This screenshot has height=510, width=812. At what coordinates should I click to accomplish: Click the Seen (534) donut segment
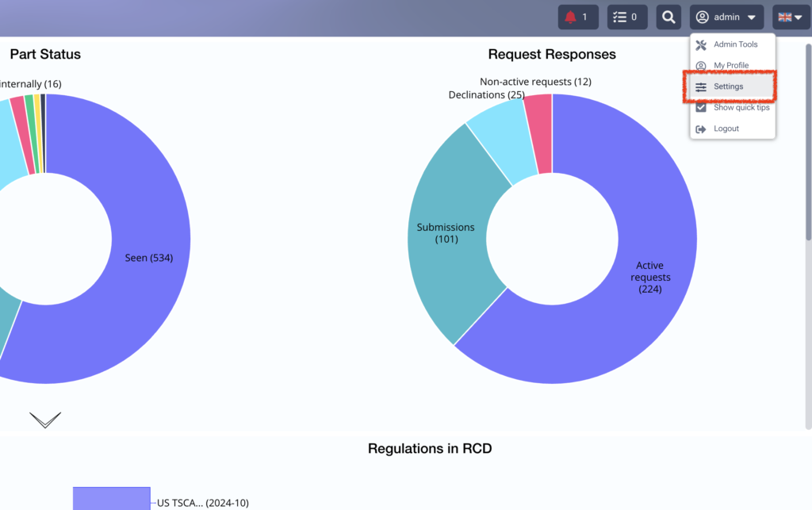(149, 258)
